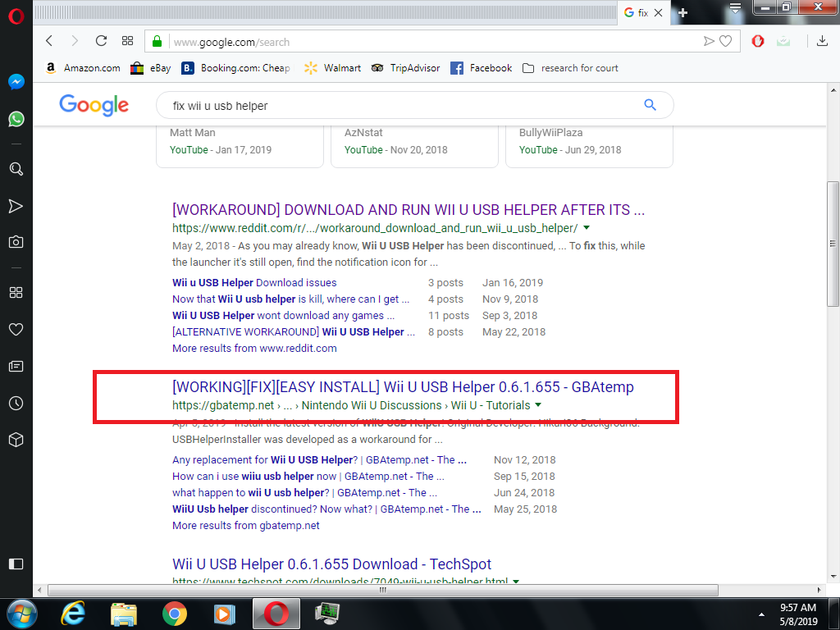Open 'Now that Wii U usb helper is kill' link
This screenshot has width=840, height=630.
point(290,299)
